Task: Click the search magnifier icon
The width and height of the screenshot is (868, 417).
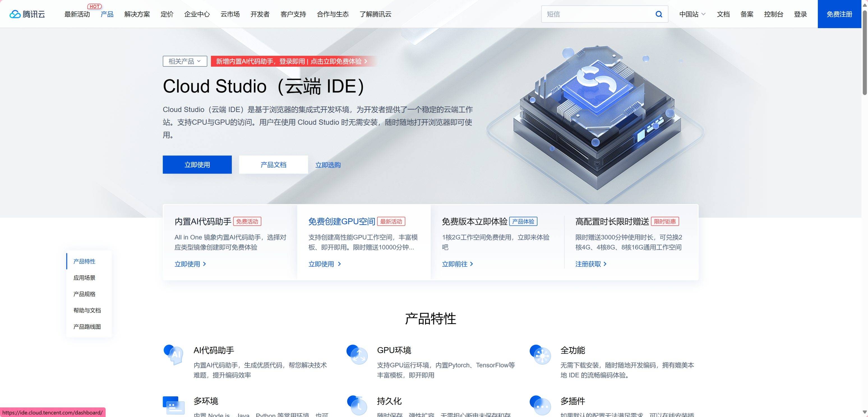Action: [659, 14]
